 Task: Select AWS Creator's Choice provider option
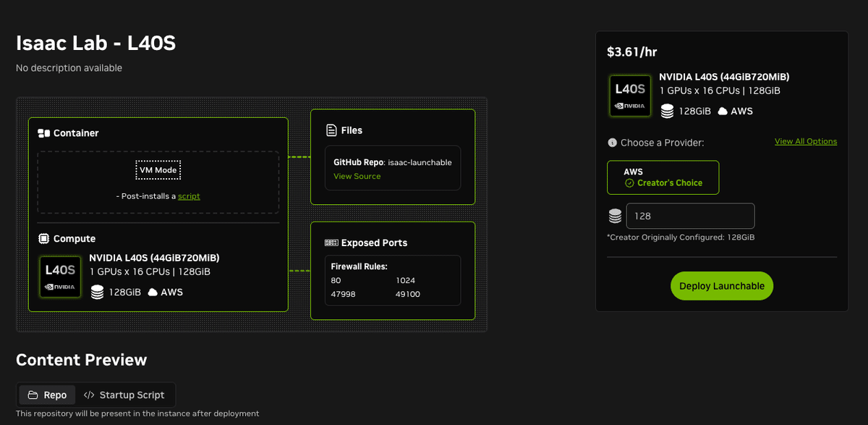pyautogui.click(x=663, y=177)
